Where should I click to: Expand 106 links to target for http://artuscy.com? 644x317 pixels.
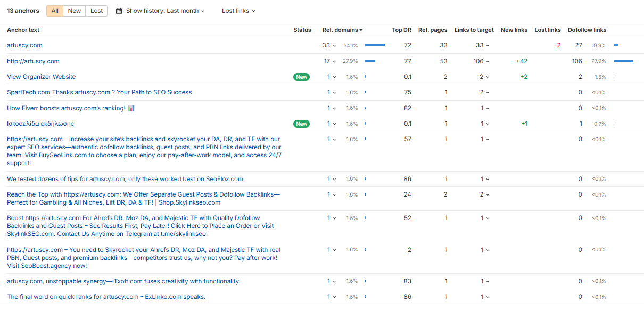(481, 61)
